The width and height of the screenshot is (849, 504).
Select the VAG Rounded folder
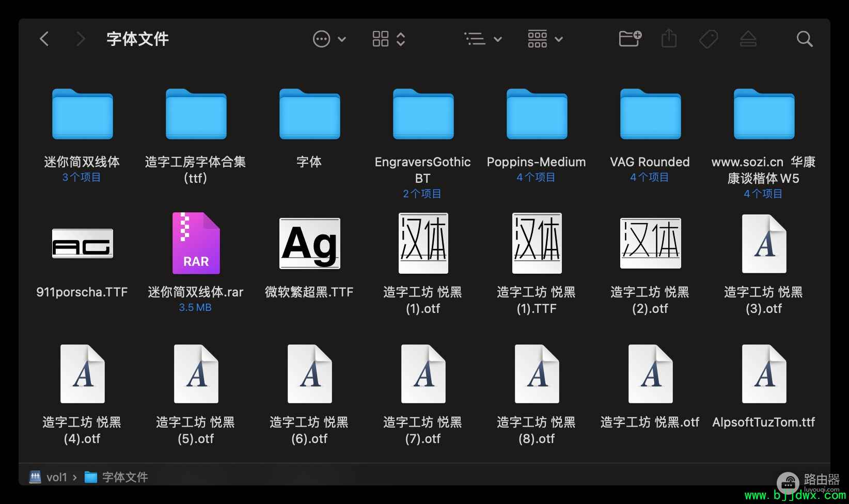[x=651, y=114]
